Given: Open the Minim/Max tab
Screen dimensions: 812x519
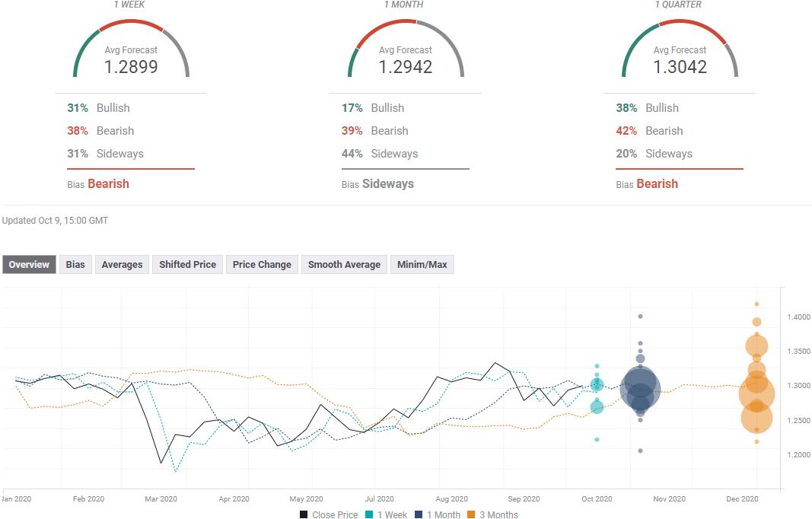Looking at the screenshot, I should (422, 264).
